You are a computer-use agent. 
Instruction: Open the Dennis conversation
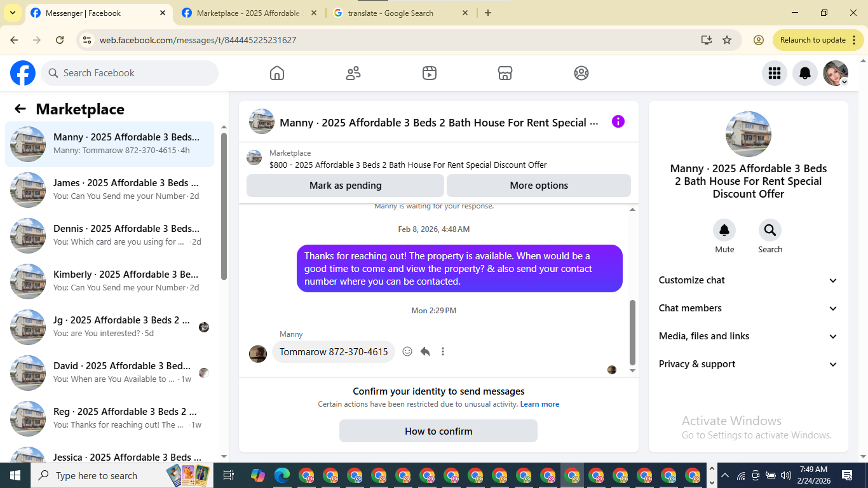[x=110, y=235]
